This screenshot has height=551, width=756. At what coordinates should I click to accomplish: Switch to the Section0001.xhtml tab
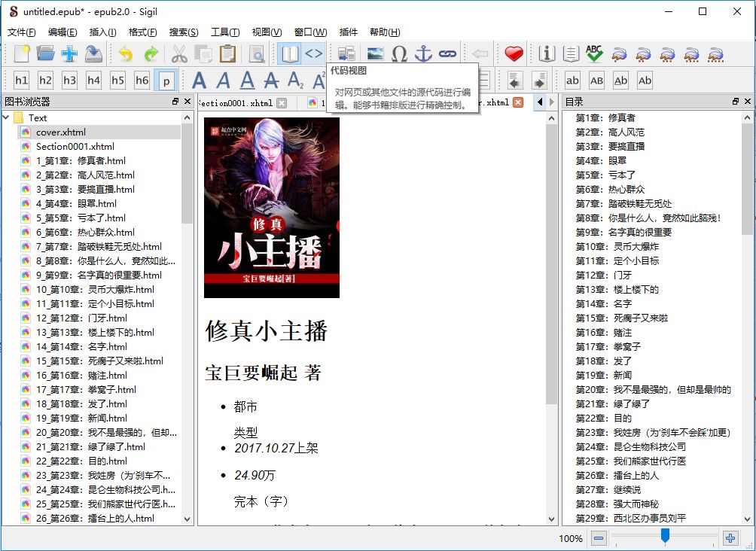click(236, 102)
